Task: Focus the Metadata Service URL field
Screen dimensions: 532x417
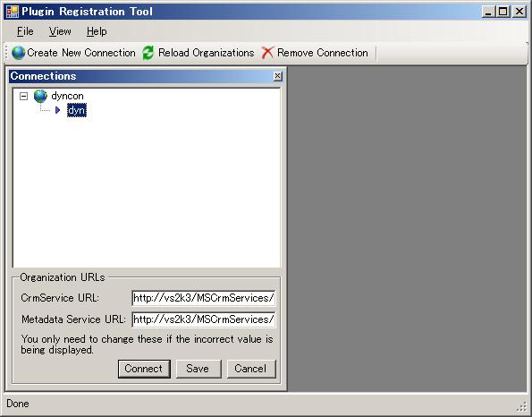Action: [204, 319]
